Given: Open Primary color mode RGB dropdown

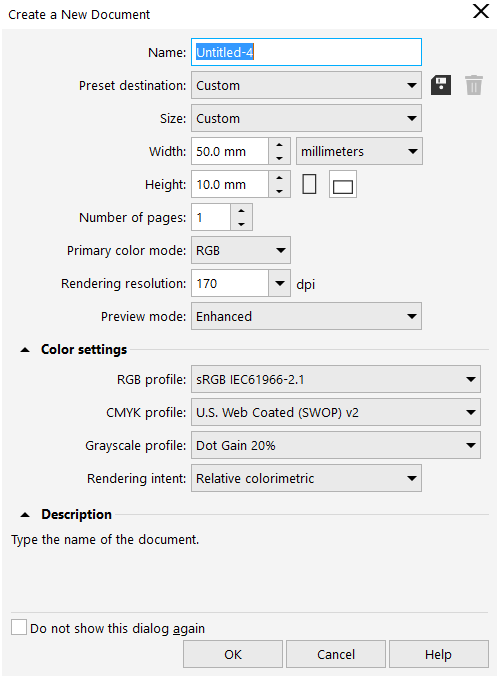Looking at the screenshot, I should coord(241,250).
